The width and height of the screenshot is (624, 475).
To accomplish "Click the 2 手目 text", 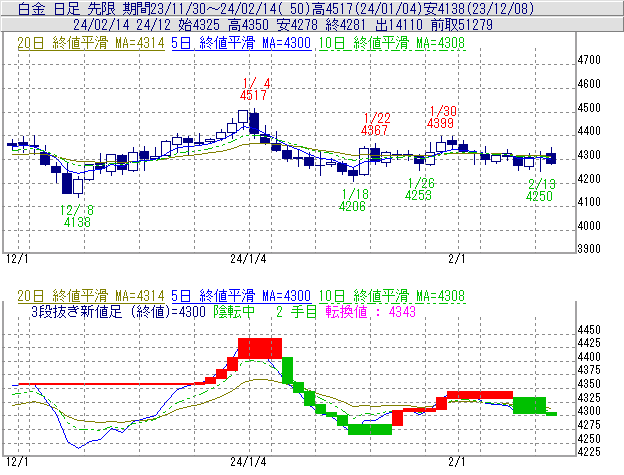I will [296, 311].
